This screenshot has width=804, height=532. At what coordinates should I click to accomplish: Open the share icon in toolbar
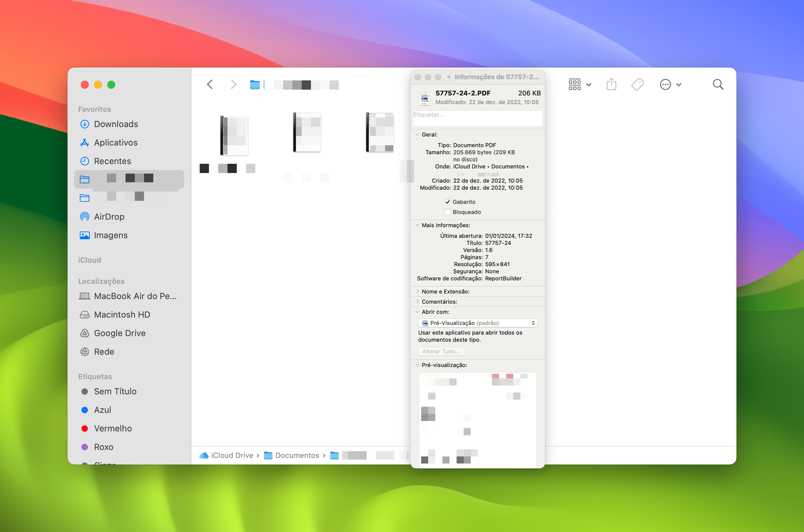(611, 84)
